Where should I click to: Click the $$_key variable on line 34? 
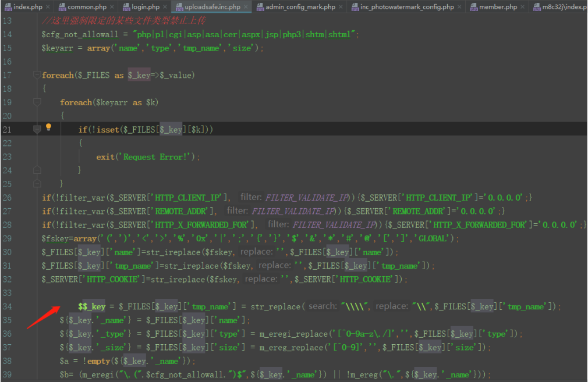92,307
